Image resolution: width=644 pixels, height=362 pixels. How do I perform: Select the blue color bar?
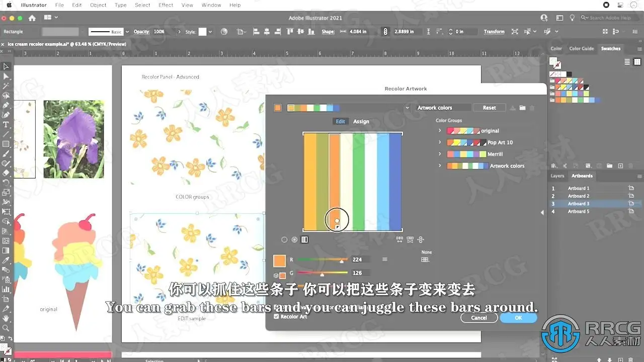395,182
